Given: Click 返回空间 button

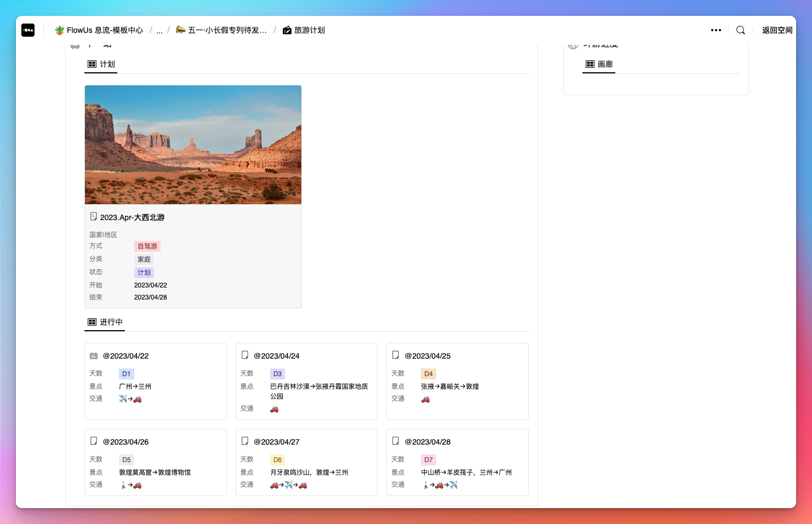Looking at the screenshot, I should pyautogui.click(x=777, y=30).
